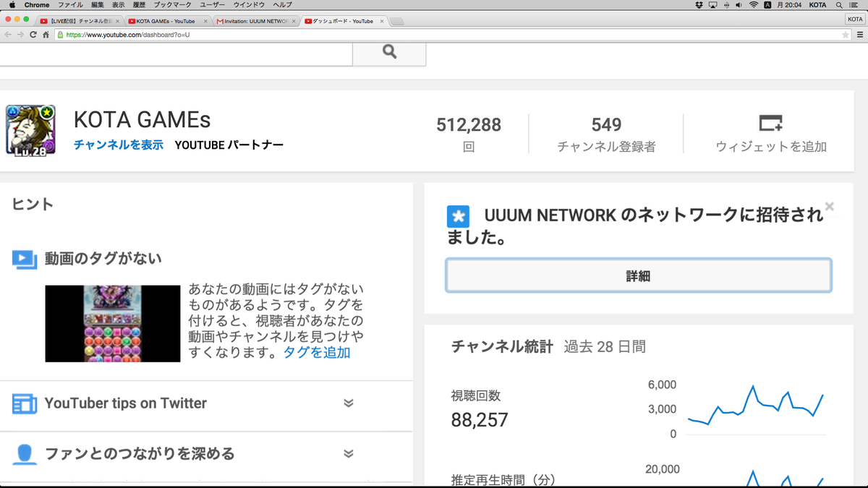The image size is (868, 488).
Task: Open the 549 チャンネル登録者 count
Action: pyautogui.click(x=606, y=134)
